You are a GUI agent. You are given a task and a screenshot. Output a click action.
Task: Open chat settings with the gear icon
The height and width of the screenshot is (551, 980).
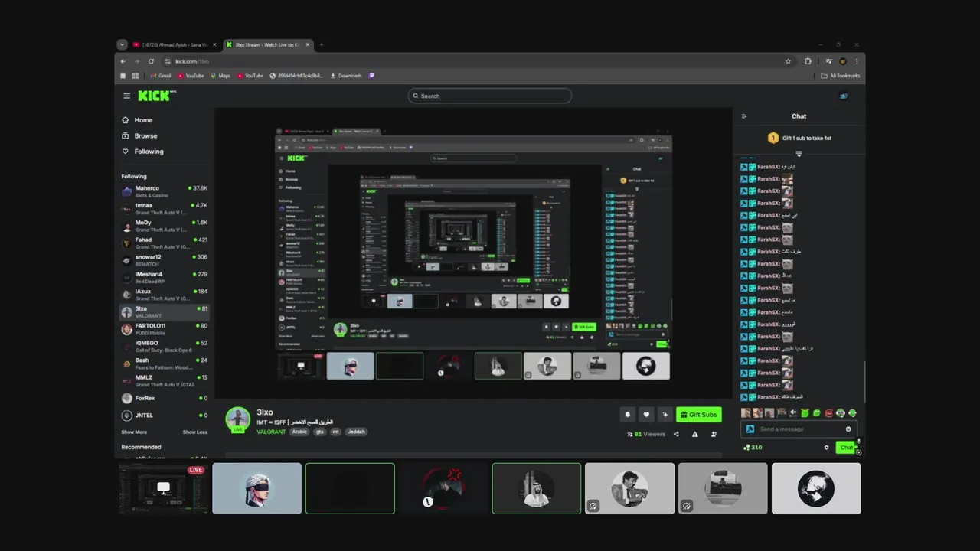826,448
